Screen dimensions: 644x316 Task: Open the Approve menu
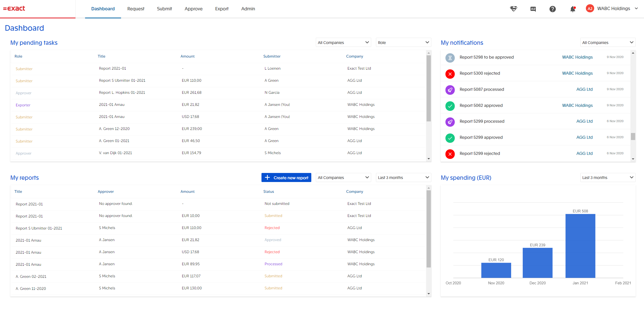pos(194,9)
